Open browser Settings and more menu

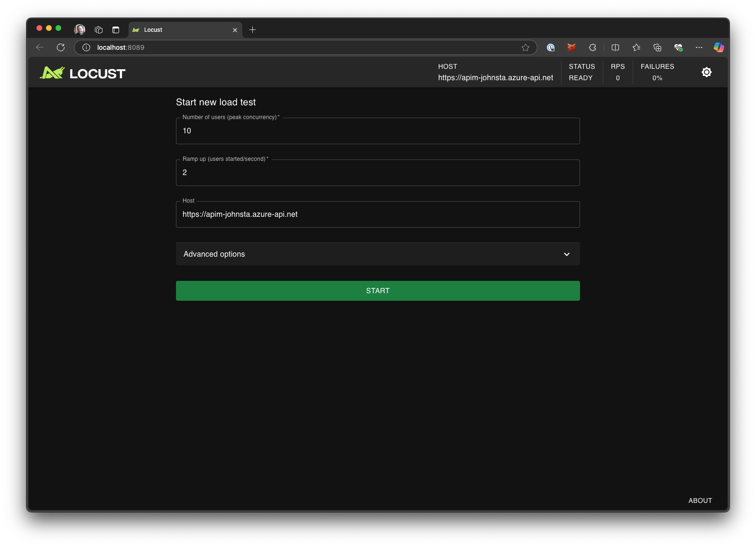(699, 47)
